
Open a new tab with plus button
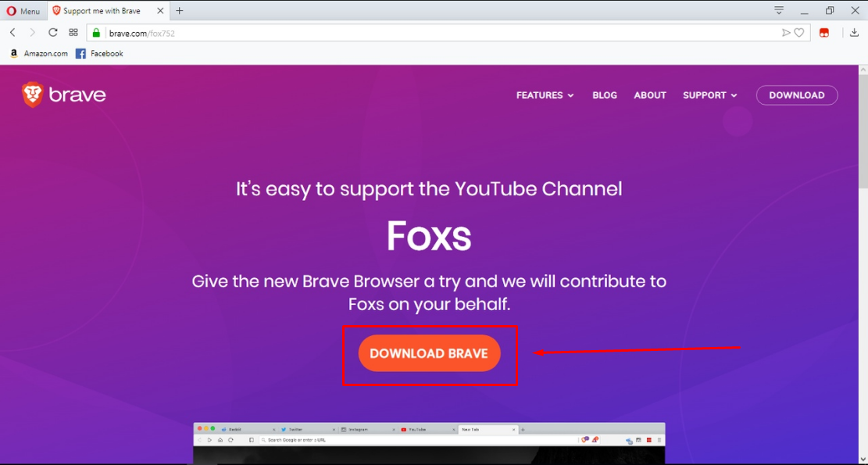(x=180, y=11)
